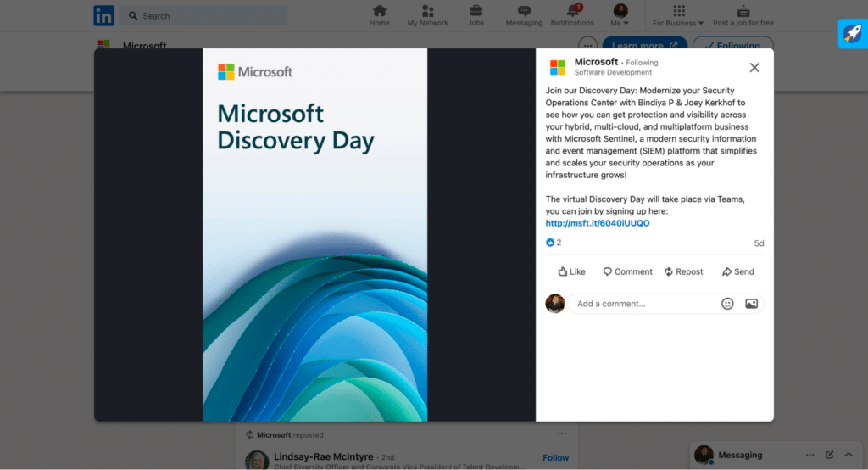This screenshot has height=470, width=868.
Task: Open My Network in top navigation
Action: [x=427, y=15]
